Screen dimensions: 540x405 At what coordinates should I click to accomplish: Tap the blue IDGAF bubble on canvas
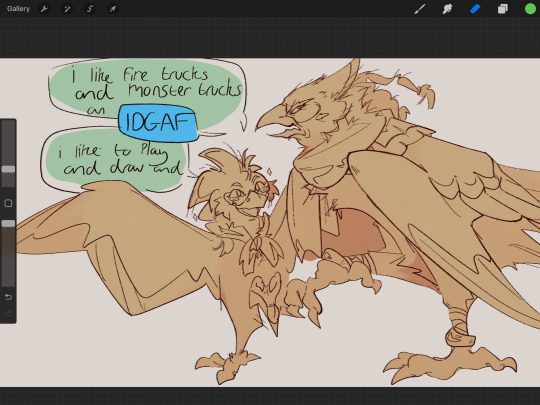pyautogui.click(x=158, y=123)
